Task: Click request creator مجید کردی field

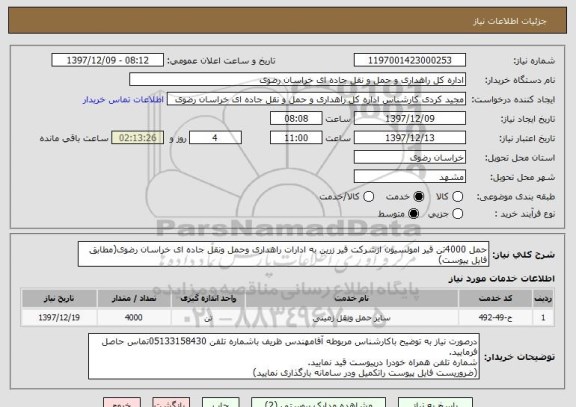Action: pyautogui.click(x=316, y=99)
